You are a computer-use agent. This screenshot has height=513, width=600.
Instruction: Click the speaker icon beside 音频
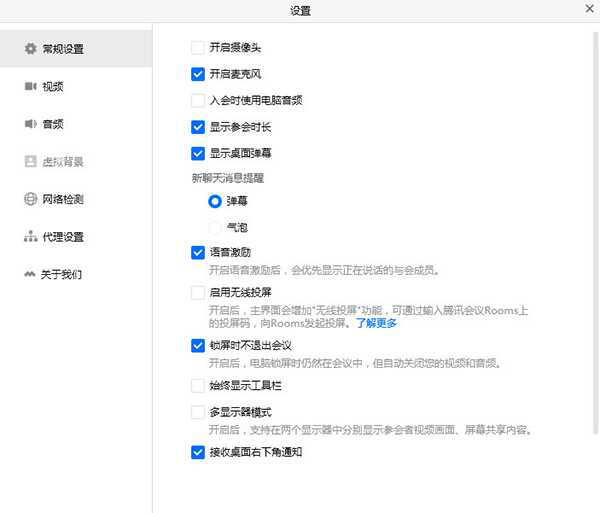pos(30,124)
